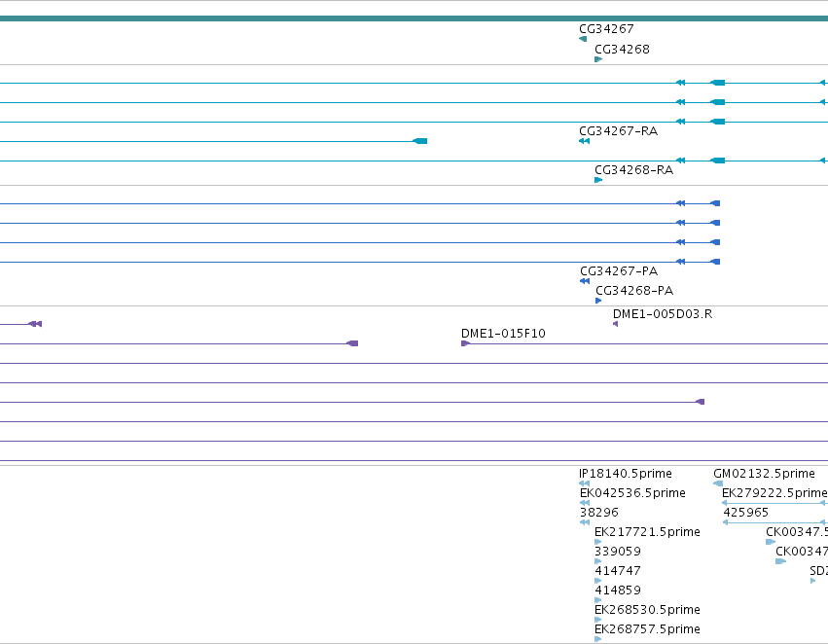Screen dimensions: 828x644
Task: Click the CG34268 gene label
Action: (x=622, y=49)
